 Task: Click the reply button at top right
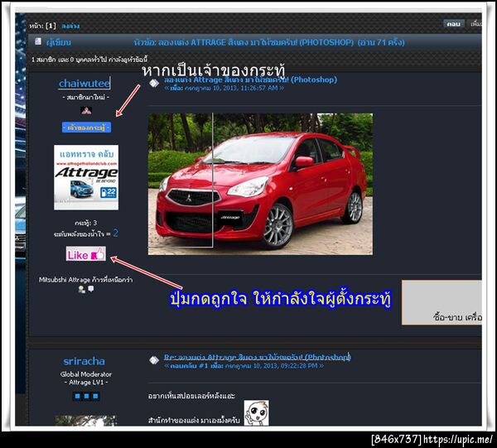tap(454, 24)
